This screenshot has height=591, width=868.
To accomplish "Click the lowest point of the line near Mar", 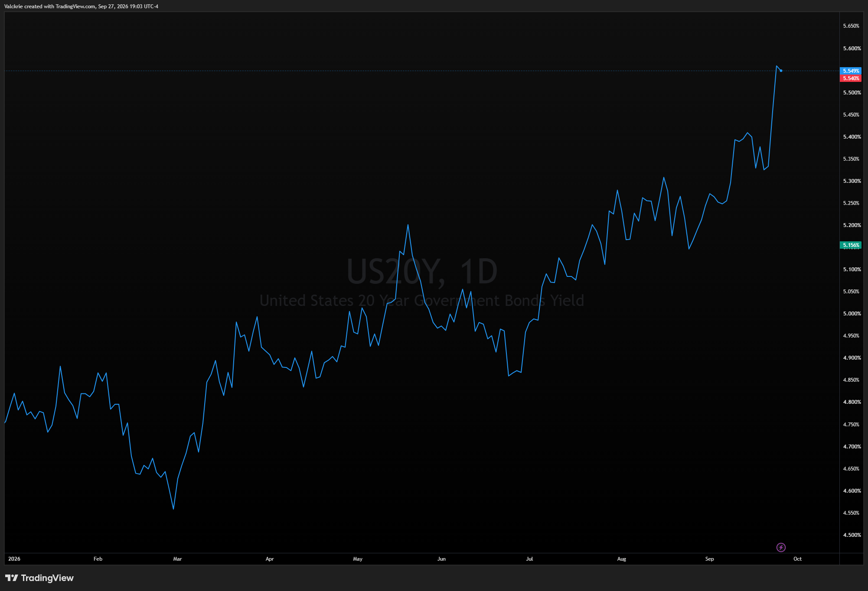I will coord(173,509).
